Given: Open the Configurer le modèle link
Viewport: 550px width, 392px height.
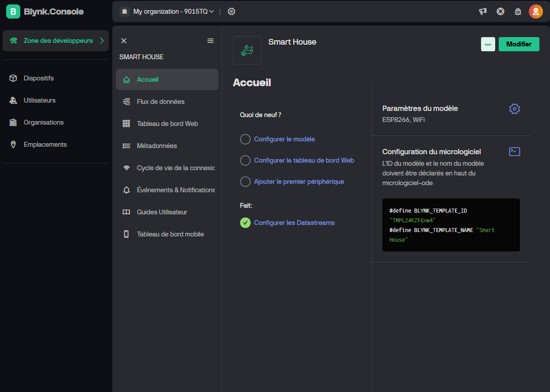Looking at the screenshot, I should (284, 139).
